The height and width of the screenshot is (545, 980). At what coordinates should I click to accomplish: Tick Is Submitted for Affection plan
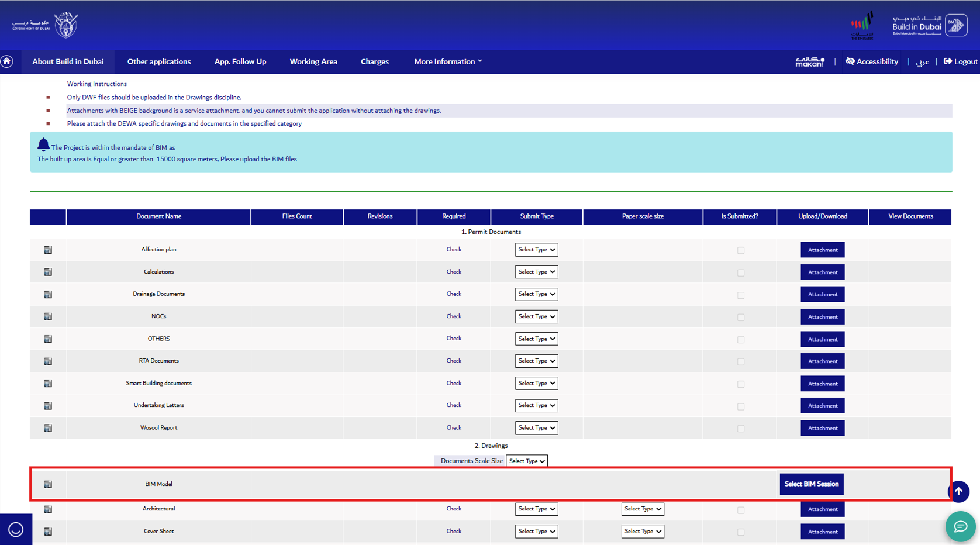(741, 250)
